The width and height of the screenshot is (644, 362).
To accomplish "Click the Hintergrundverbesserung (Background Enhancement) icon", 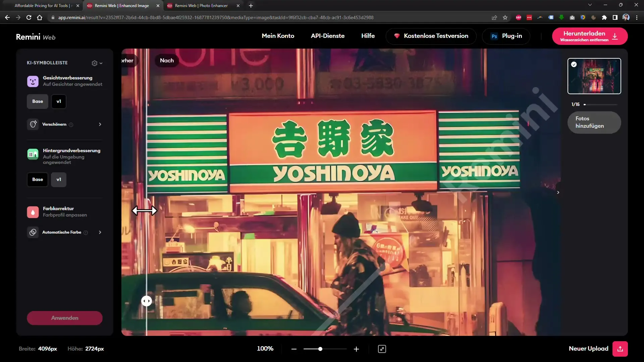I will point(33,154).
